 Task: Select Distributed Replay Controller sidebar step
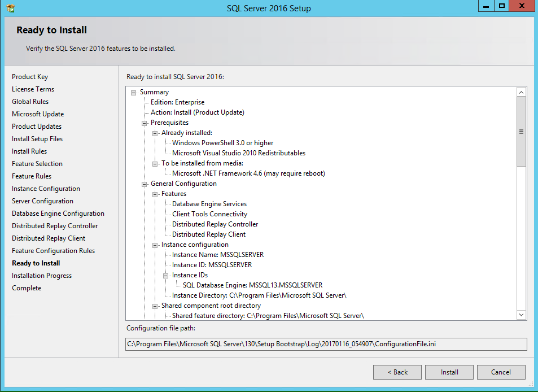click(55, 226)
